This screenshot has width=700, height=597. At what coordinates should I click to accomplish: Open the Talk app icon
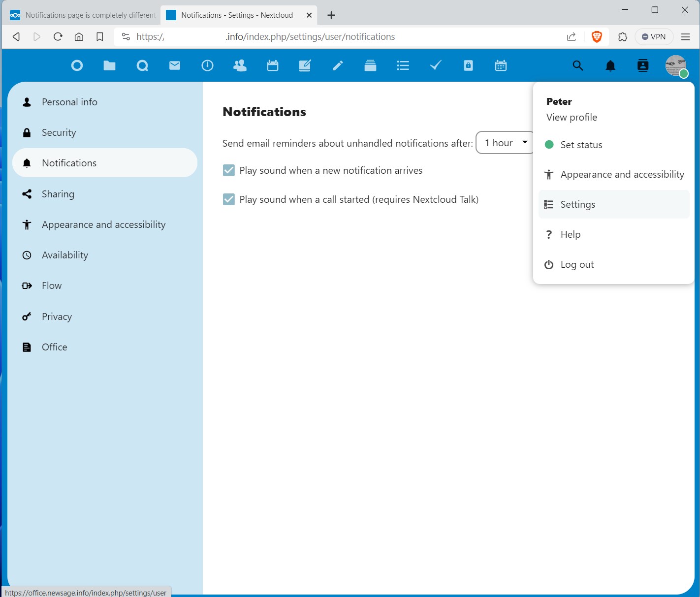(142, 65)
